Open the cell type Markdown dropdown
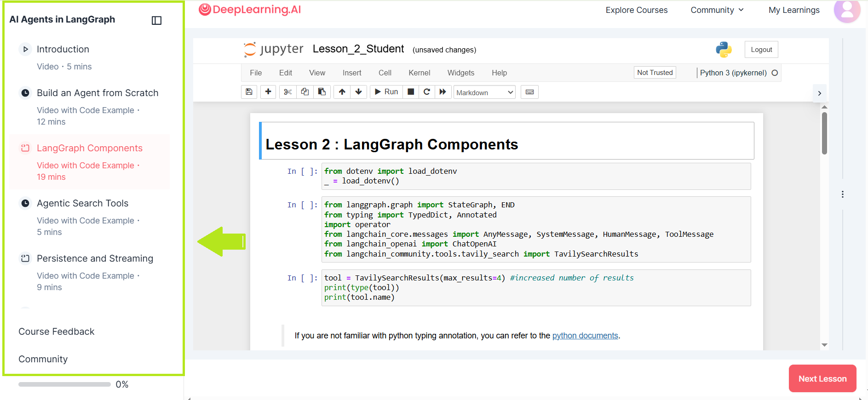868x400 pixels. pos(484,92)
